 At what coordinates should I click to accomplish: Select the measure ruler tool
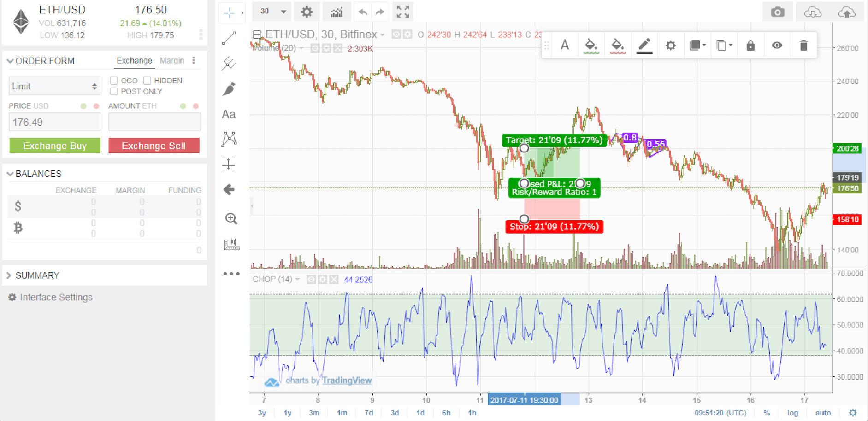tap(231, 244)
